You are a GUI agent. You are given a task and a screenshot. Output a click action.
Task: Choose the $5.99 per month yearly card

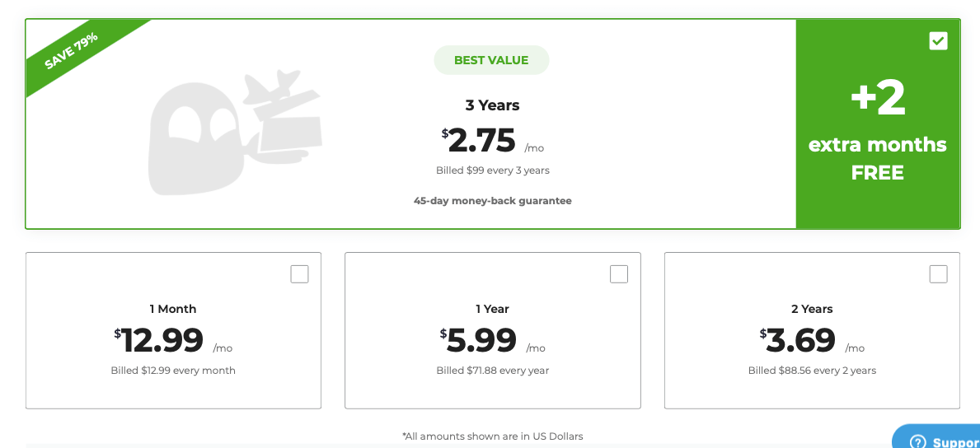pos(493,330)
